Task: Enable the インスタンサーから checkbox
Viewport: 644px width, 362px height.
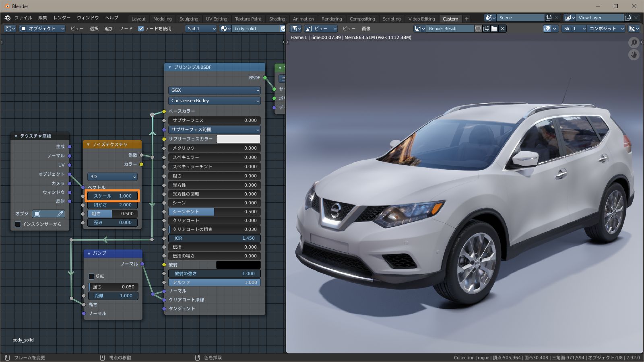Action: 18,224
